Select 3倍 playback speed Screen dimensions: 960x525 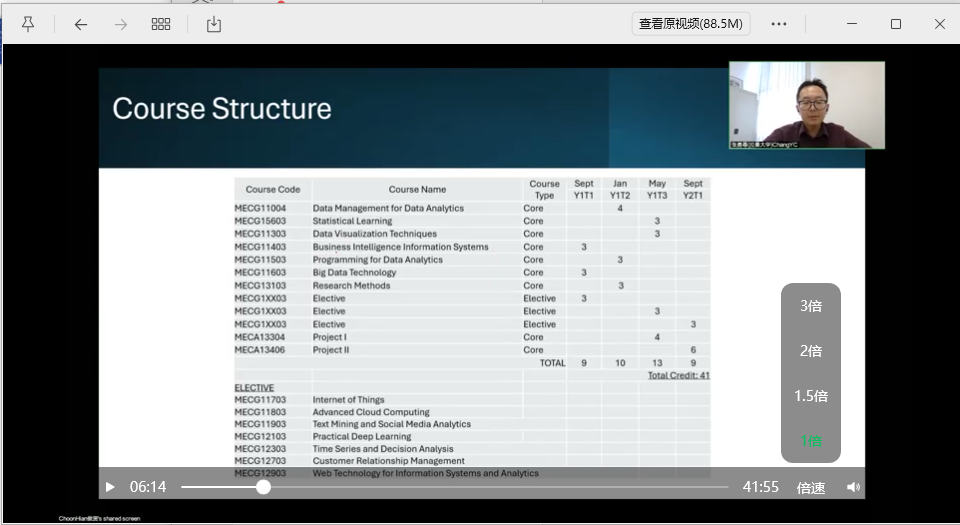[811, 306]
